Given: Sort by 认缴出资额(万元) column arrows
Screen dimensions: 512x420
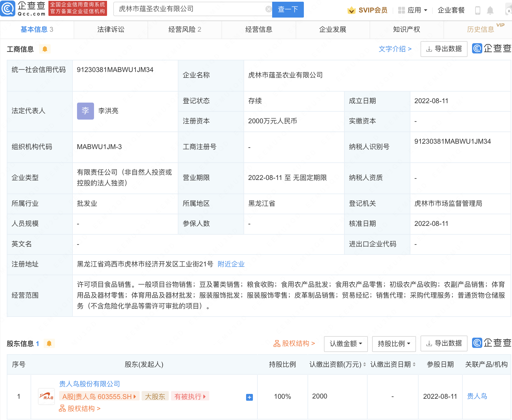Looking at the screenshot, I should pos(364,364).
